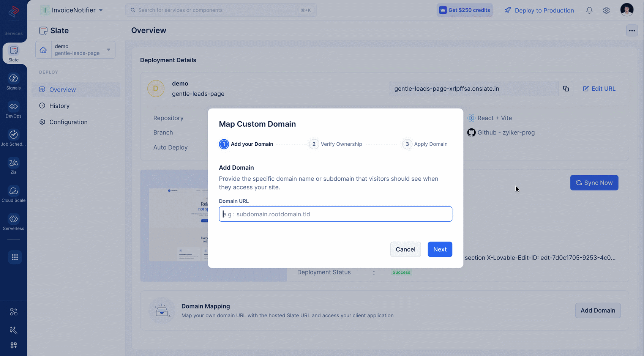Viewport: 644px width, 356px height.
Task: Open the all-services grid icon
Action: pyautogui.click(x=15, y=257)
